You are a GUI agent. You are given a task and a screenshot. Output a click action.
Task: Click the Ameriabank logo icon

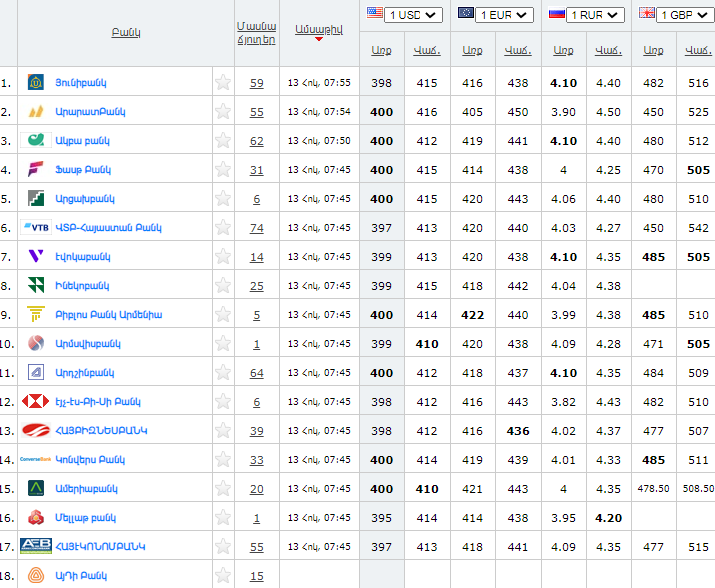click(36, 488)
